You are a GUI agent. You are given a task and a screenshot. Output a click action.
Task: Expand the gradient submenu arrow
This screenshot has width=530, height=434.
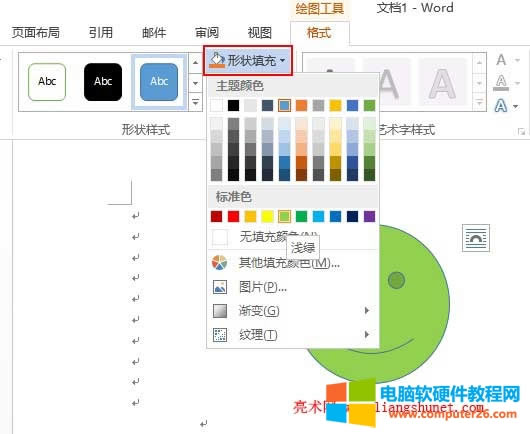[367, 310]
